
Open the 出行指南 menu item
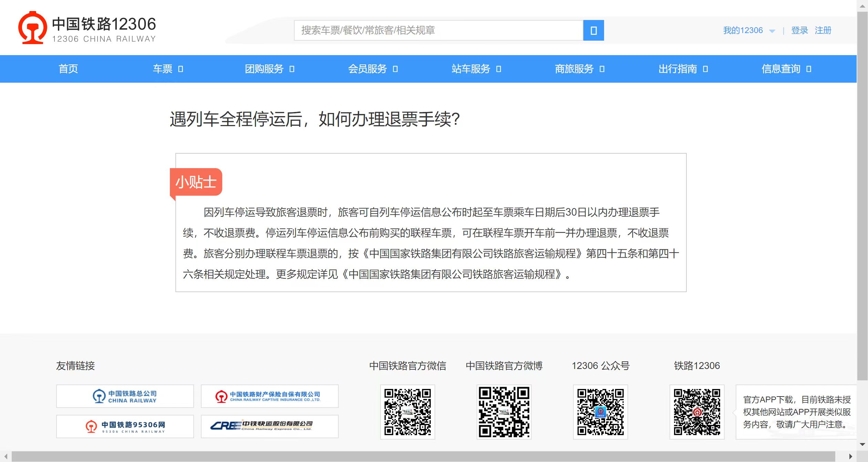coord(677,69)
